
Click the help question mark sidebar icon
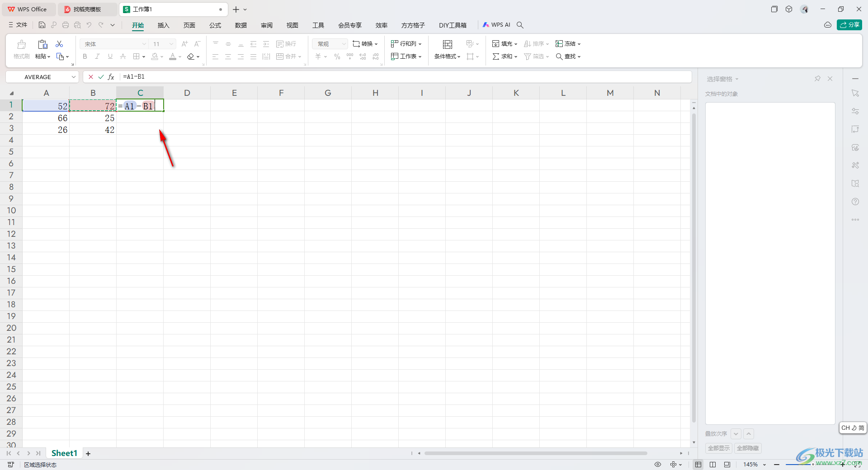click(x=855, y=202)
